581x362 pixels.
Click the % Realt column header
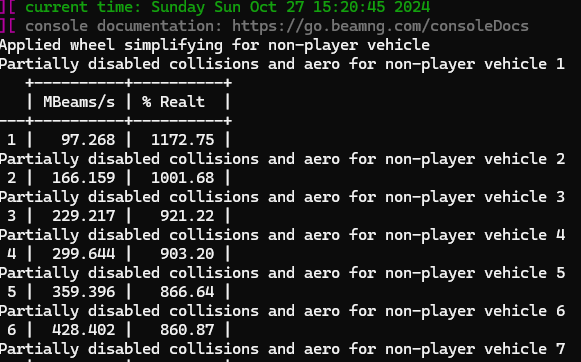173,102
